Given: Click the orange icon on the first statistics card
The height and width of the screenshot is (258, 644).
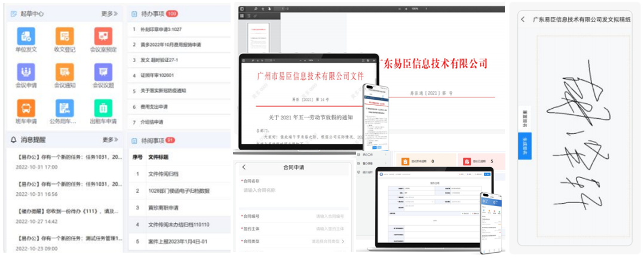Looking at the screenshot, I should [406, 161].
